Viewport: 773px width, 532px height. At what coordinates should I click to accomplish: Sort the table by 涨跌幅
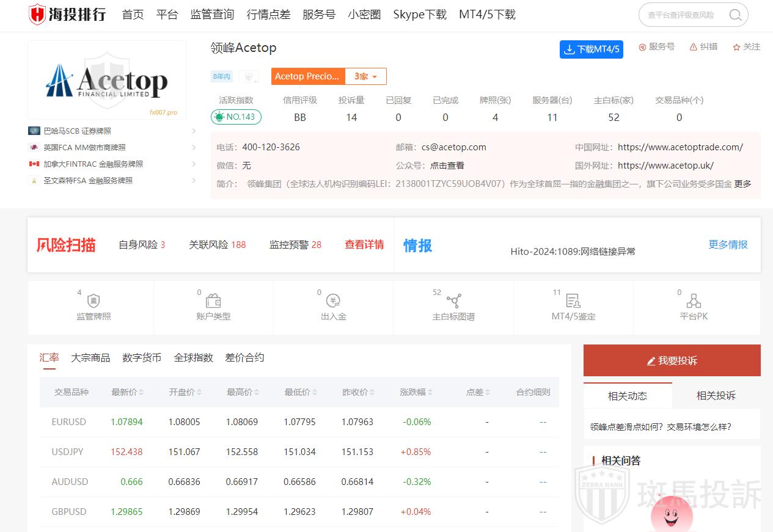(x=430, y=392)
